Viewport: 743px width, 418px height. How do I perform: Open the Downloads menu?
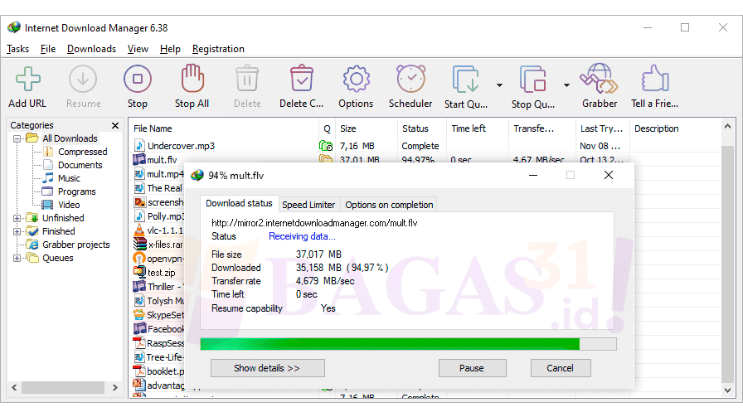(91, 48)
